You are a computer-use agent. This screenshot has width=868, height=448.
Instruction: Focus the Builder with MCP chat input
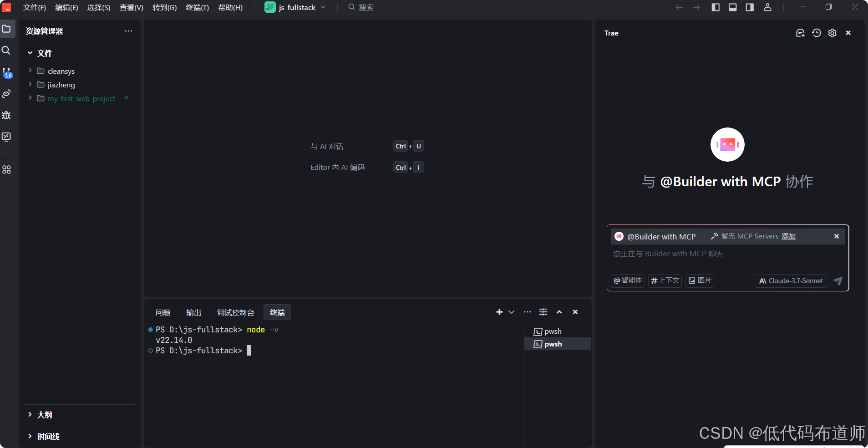[x=727, y=254]
